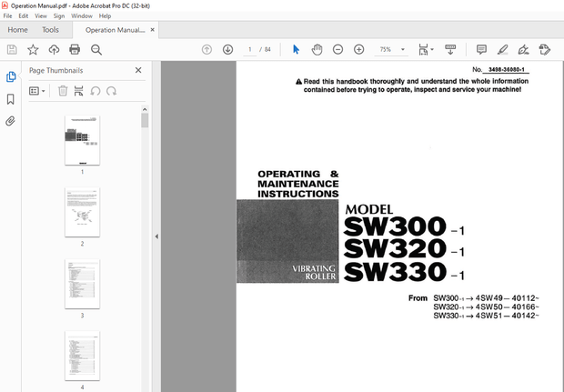
Task: Click the page number input field
Action: (x=249, y=50)
